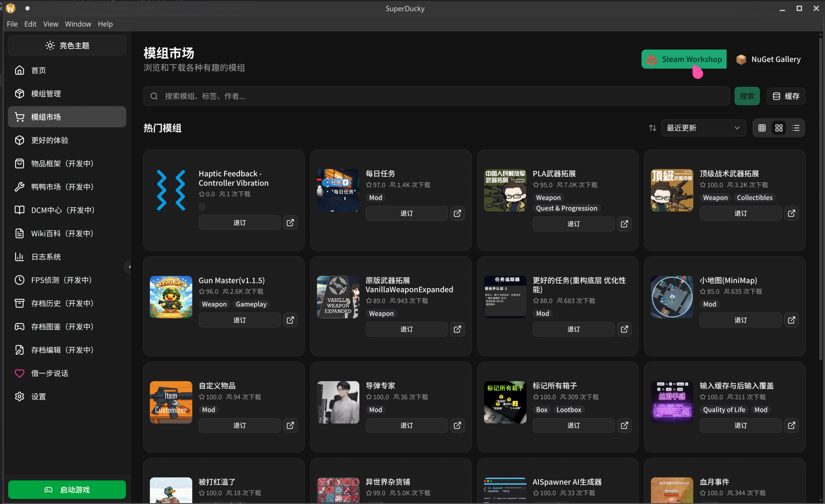This screenshot has height=504, width=825.
Task: Open external link for 每日任务 mod
Action: [457, 213]
